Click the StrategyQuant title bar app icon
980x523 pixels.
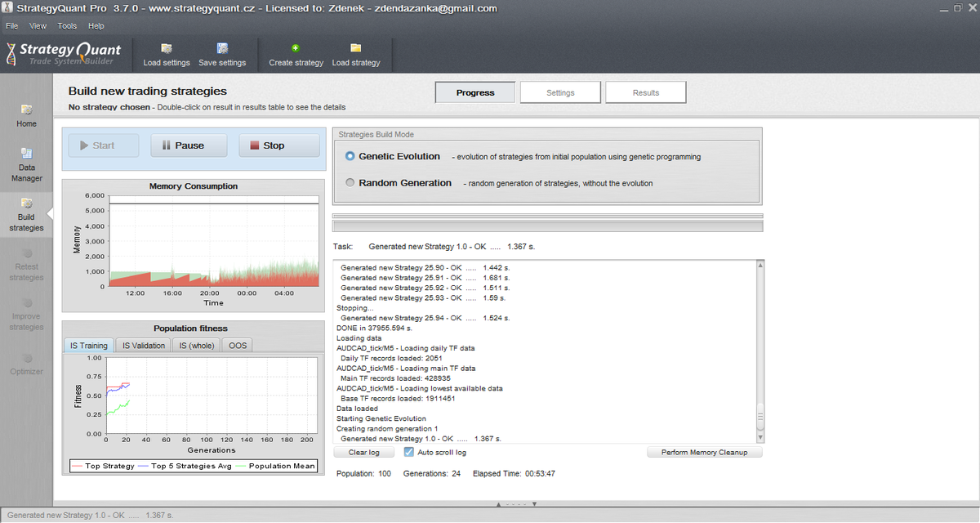[x=7, y=8]
